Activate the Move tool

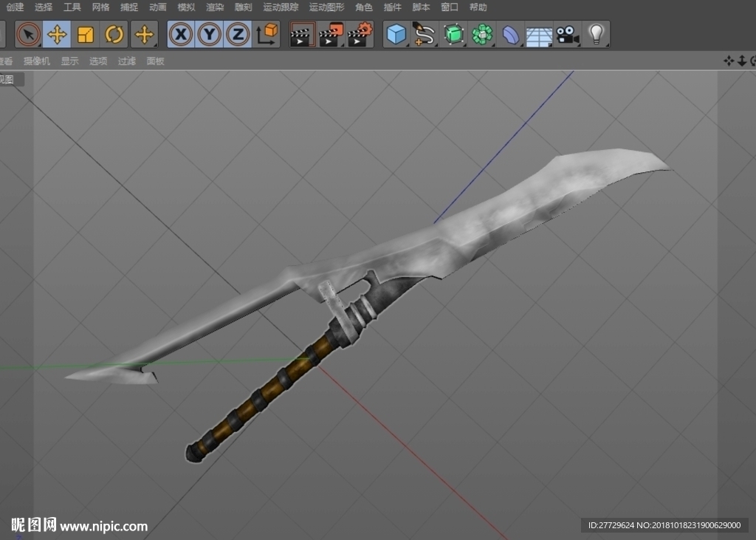point(57,34)
